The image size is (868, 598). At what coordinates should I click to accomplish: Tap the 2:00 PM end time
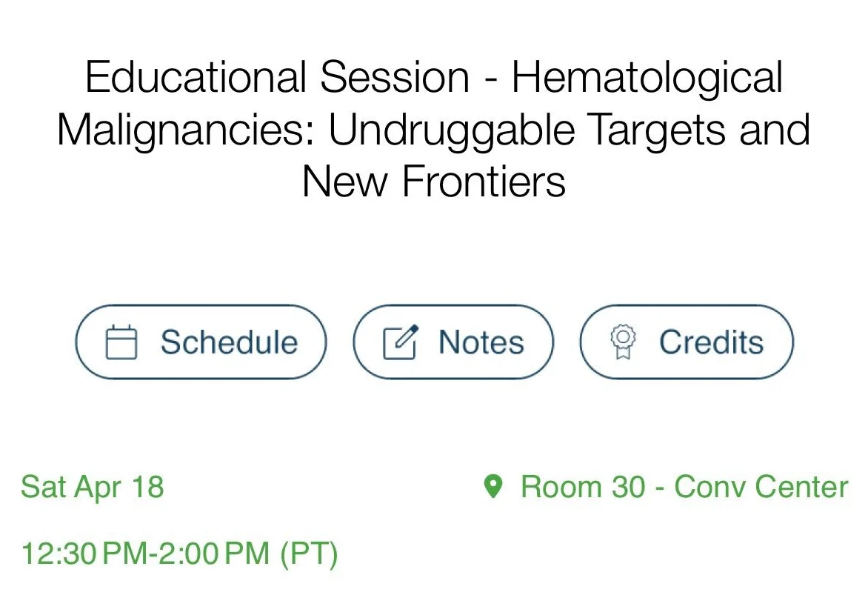[x=215, y=554]
